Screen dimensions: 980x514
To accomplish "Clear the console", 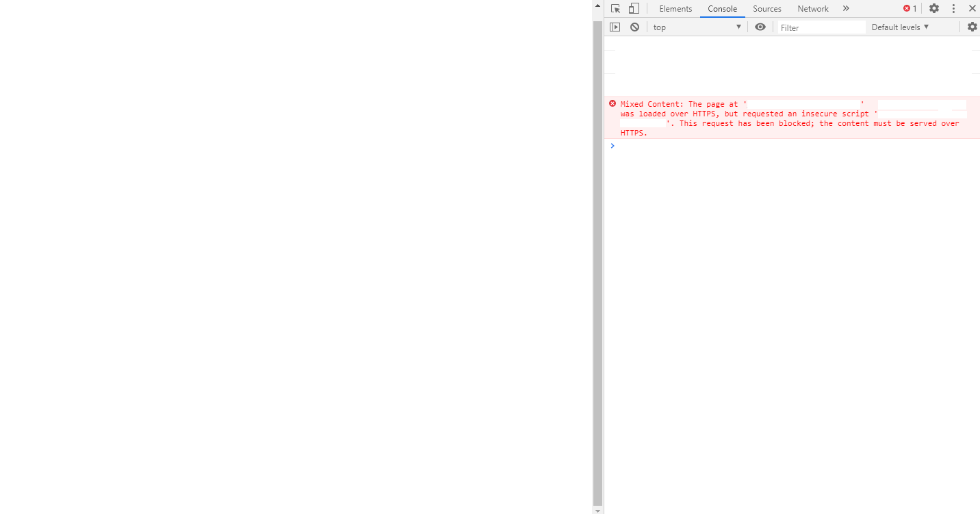I will pos(635,27).
